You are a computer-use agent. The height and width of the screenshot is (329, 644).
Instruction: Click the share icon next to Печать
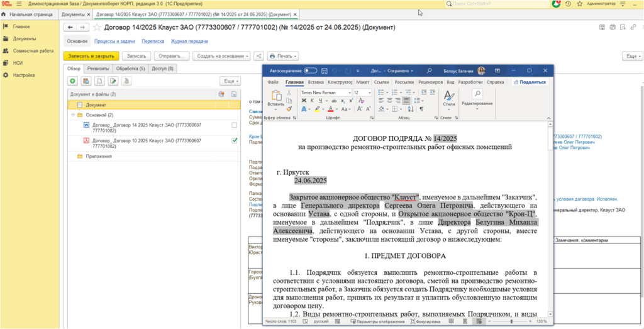coord(258,56)
